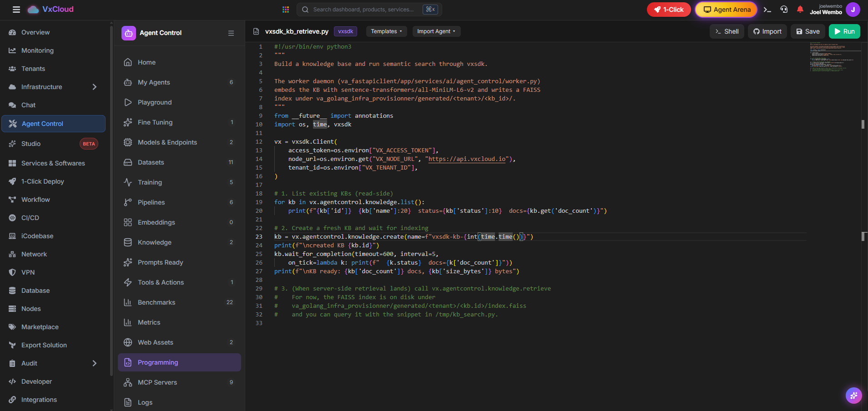Save the current script
This screenshot has width=868, height=411.
coord(808,31)
